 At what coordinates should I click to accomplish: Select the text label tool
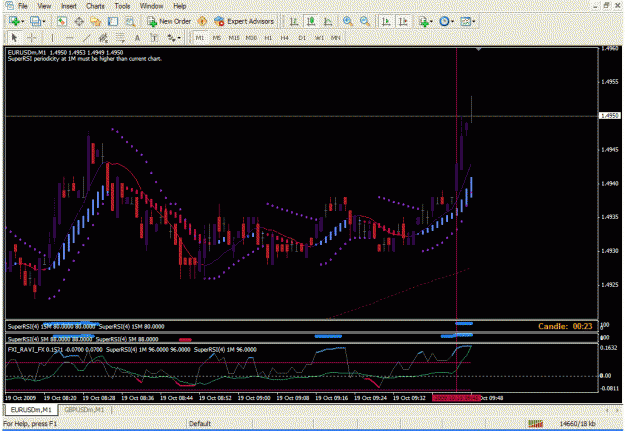154,38
